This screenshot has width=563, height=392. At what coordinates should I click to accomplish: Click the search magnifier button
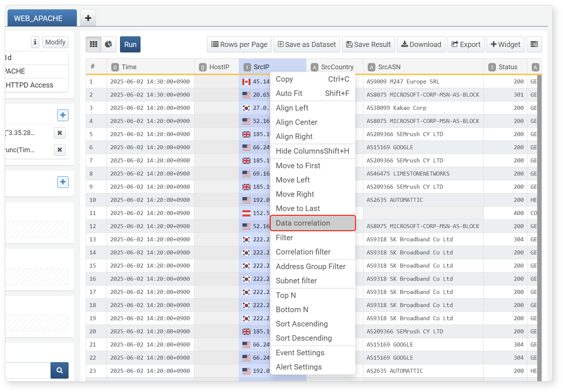click(60, 370)
